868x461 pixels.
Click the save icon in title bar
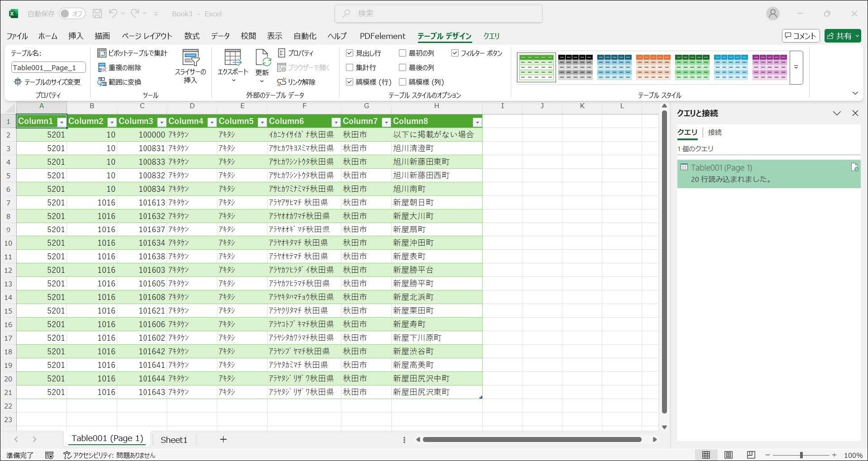pos(97,14)
